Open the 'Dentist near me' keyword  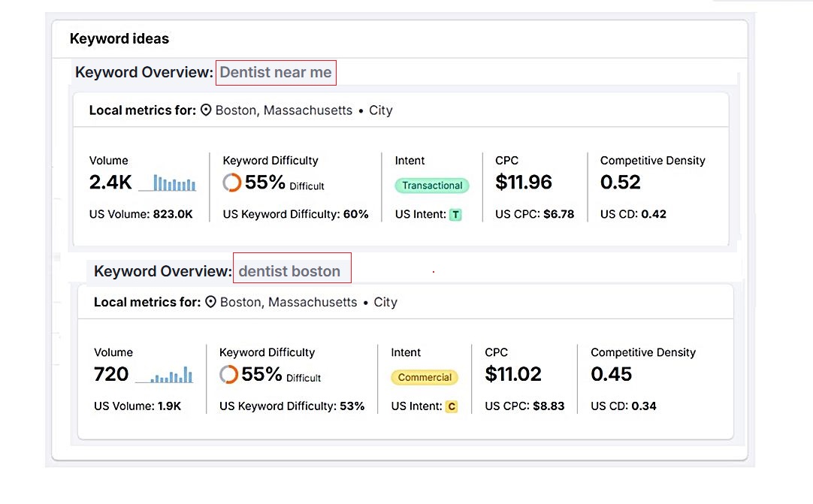click(276, 73)
